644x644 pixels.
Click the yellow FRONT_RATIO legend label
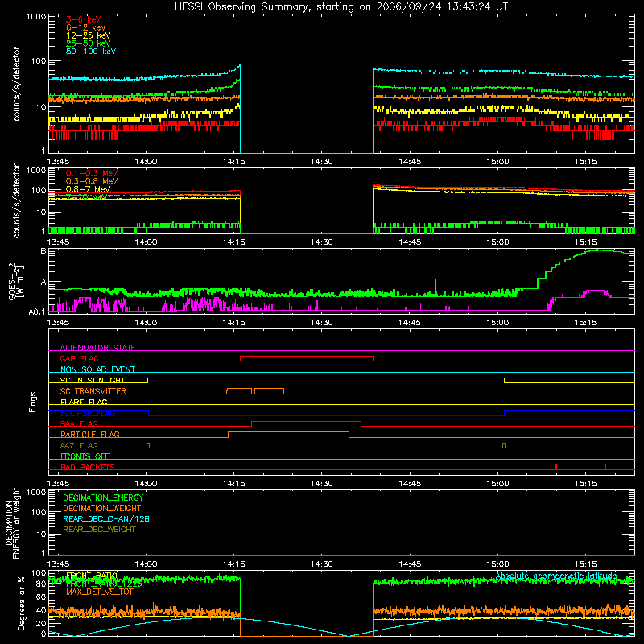pyautogui.click(x=92, y=576)
